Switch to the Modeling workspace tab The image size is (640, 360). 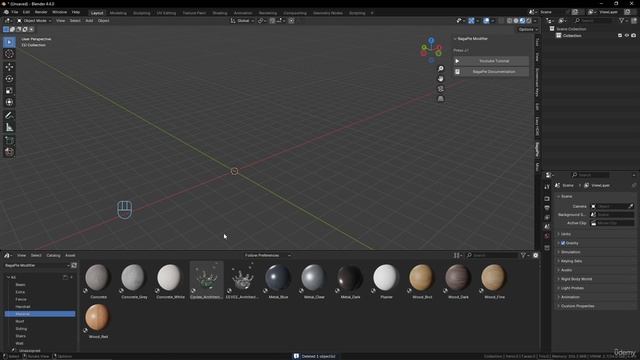tap(118, 13)
